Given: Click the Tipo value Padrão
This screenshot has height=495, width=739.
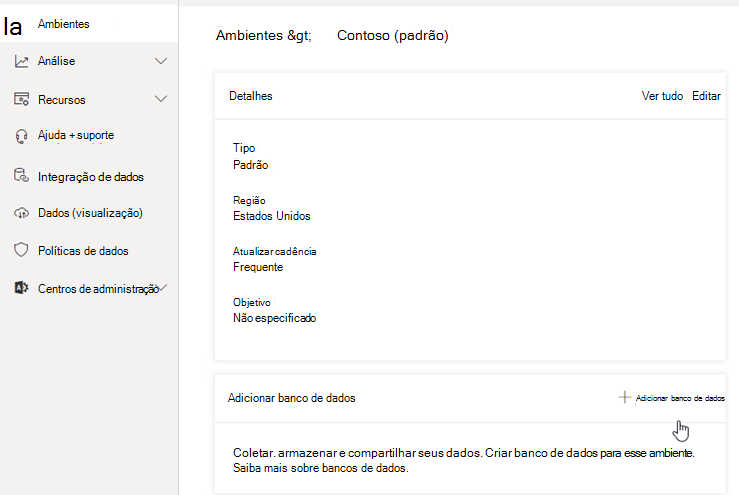Looking at the screenshot, I should (251, 165).
